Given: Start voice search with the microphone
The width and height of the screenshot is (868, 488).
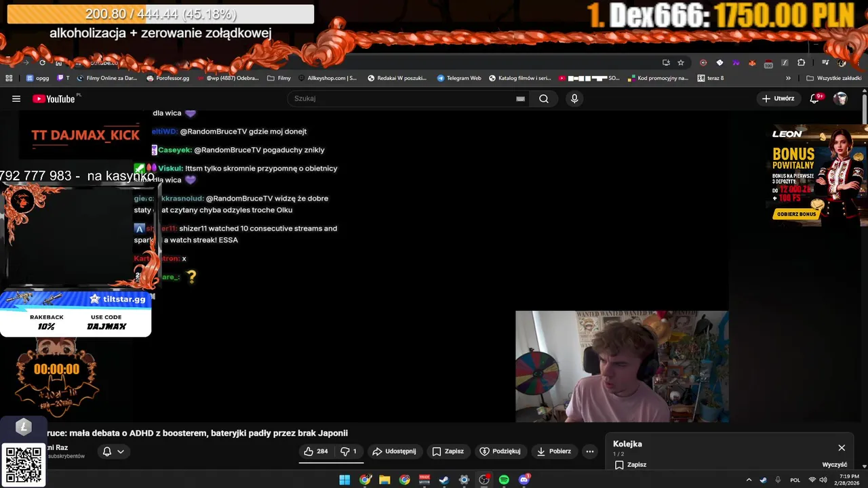Looking at the screenshot, I should click(x=574, y=99).
